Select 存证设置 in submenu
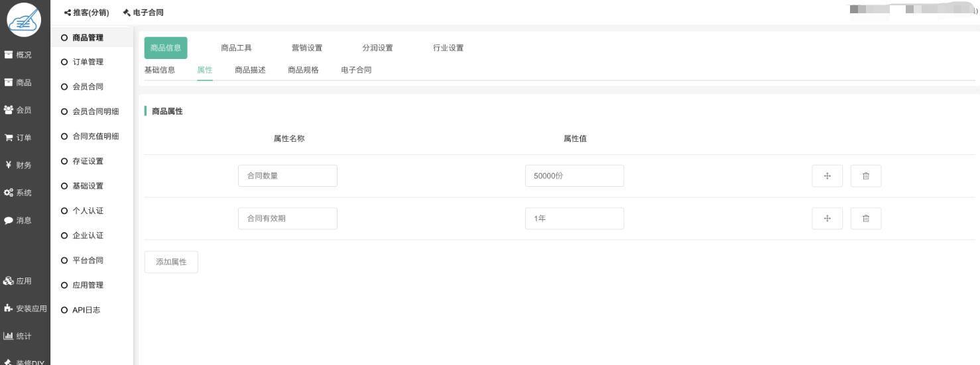This screenshot has height=365, width=980. tap(87, 162)
